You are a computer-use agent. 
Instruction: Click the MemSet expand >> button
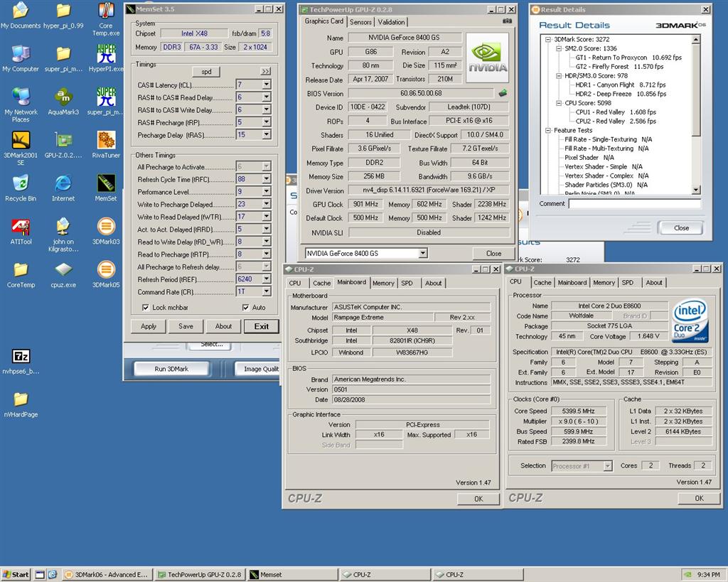click(x=266, y=72)
